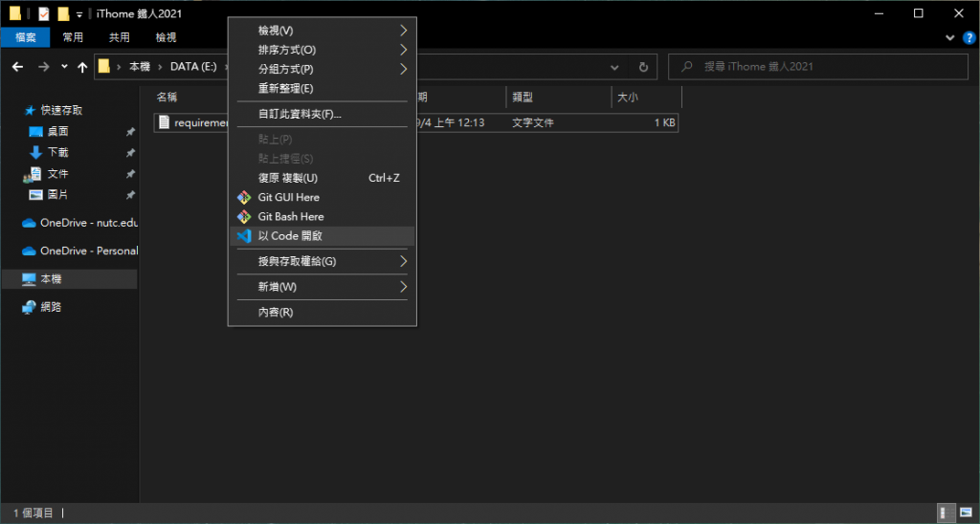Click DATA (E:) in the address path
The width and height of the screenshot is (980, 524).
tap(193, 67)
